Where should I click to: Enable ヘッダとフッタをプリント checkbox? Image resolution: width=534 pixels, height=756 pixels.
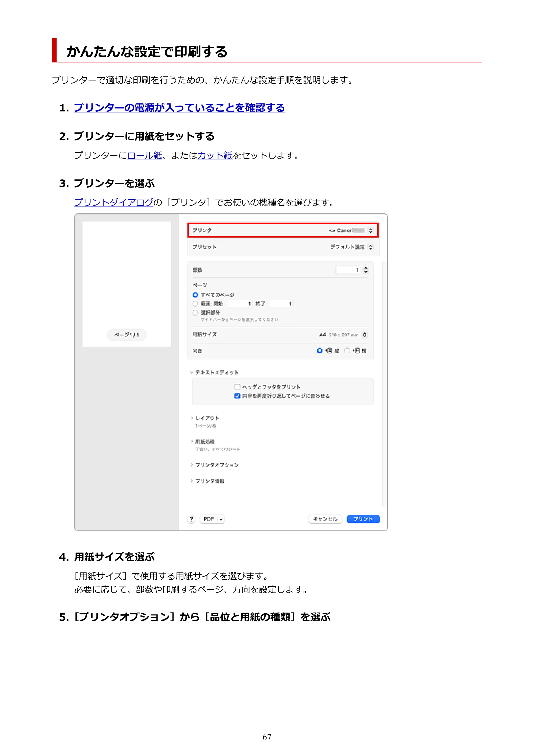pos(237,387)
